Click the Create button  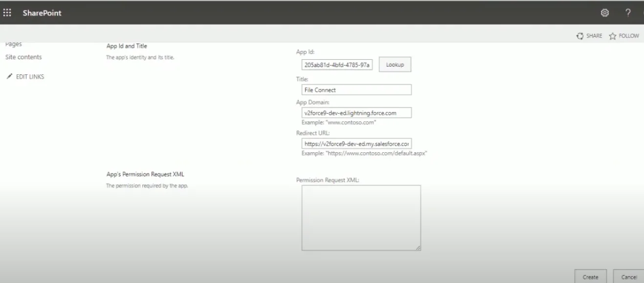tap(590, 277)
